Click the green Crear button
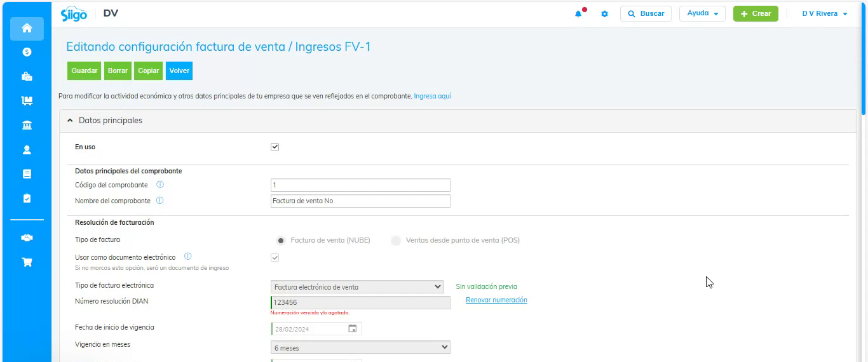Screen dimensions: 868x362 (756, 13)
